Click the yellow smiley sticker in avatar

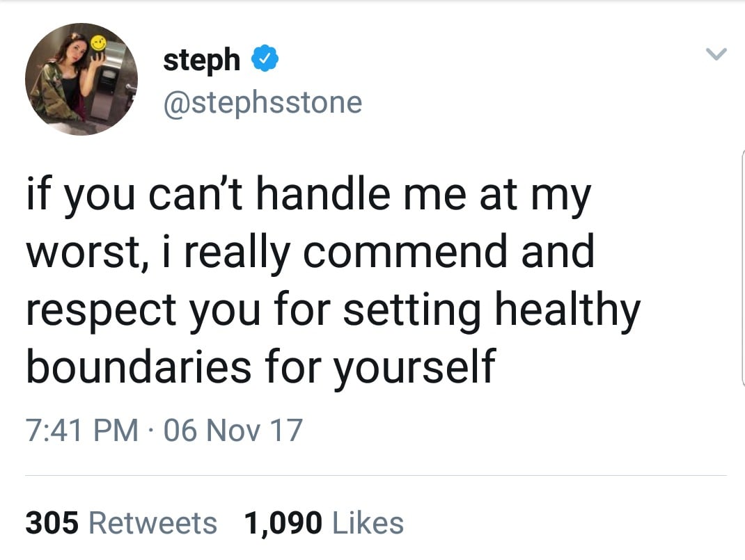point(98,43)
